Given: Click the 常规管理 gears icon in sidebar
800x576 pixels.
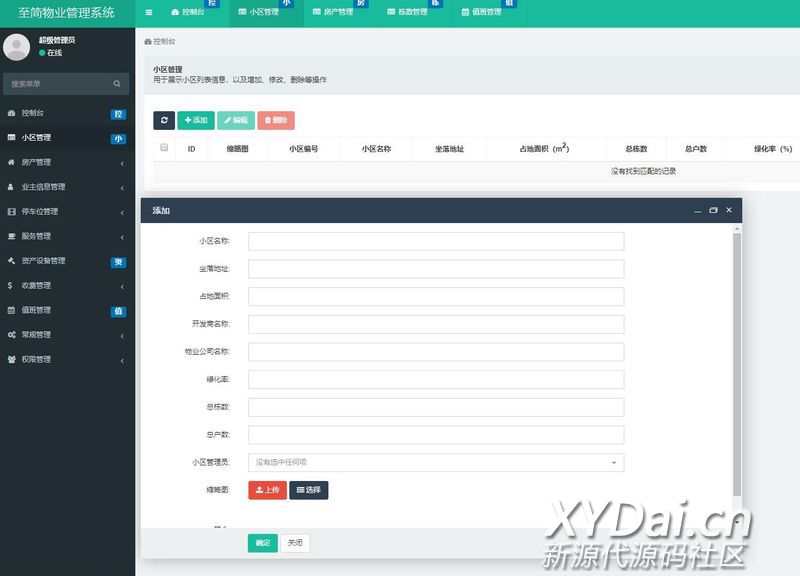Looking at the screenshot, I should point(11,335).
